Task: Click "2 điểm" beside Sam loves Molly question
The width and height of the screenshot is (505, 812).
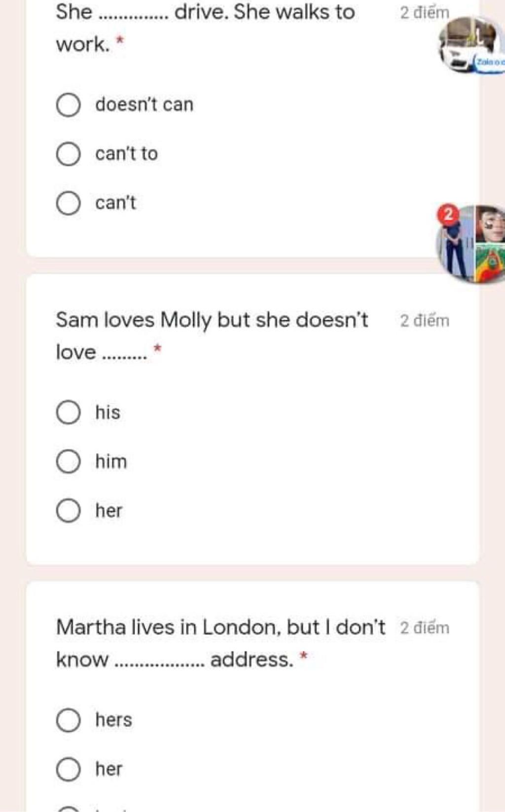Action: tap(425, 321)
